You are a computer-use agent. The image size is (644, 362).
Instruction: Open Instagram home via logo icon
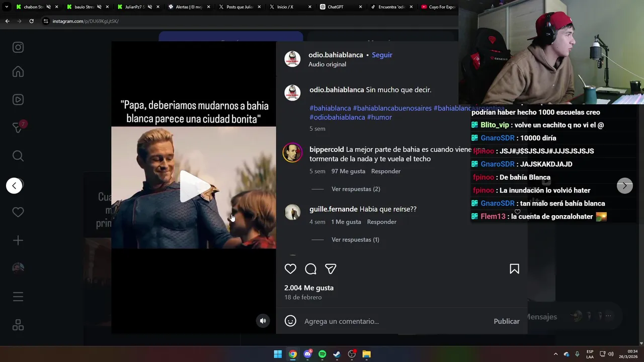click(x=18, y=47)
